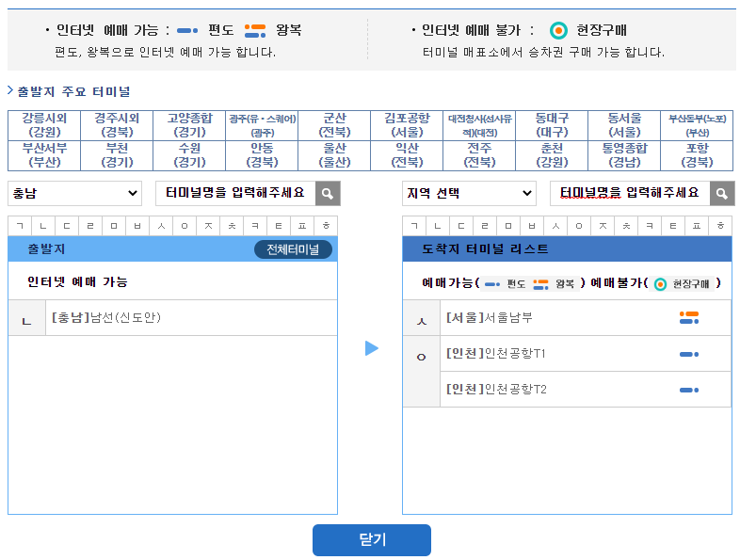
Task: Select the 군산(전북) terminal
Action: [x=334, y=125]
